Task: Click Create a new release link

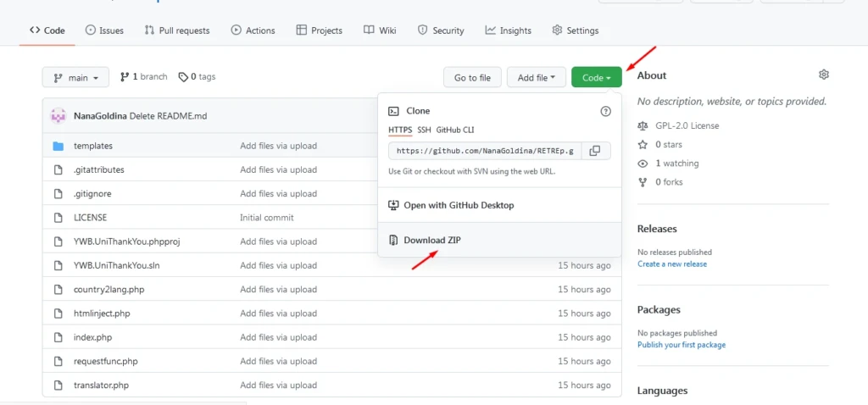Action: point(672,264)
